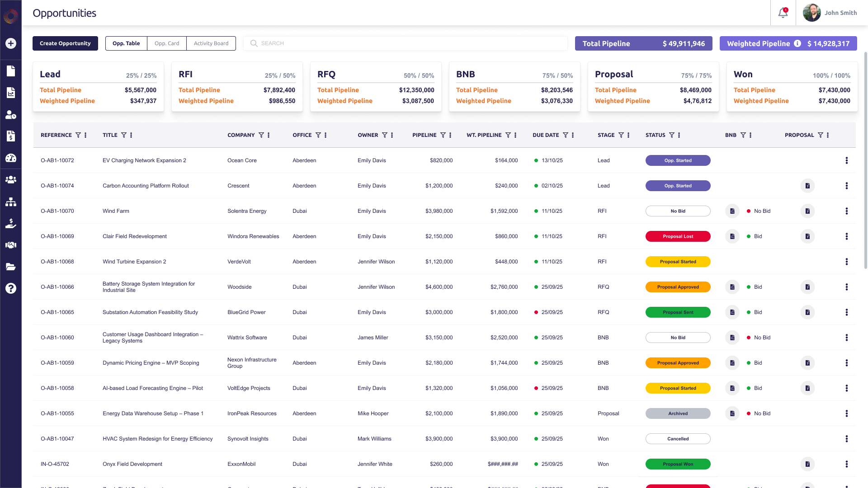Open the dashboard gauge sidebar icon

(x=11, y=158)
